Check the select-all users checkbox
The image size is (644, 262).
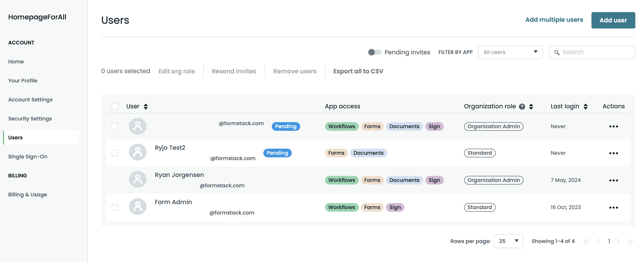click(115, 106)
